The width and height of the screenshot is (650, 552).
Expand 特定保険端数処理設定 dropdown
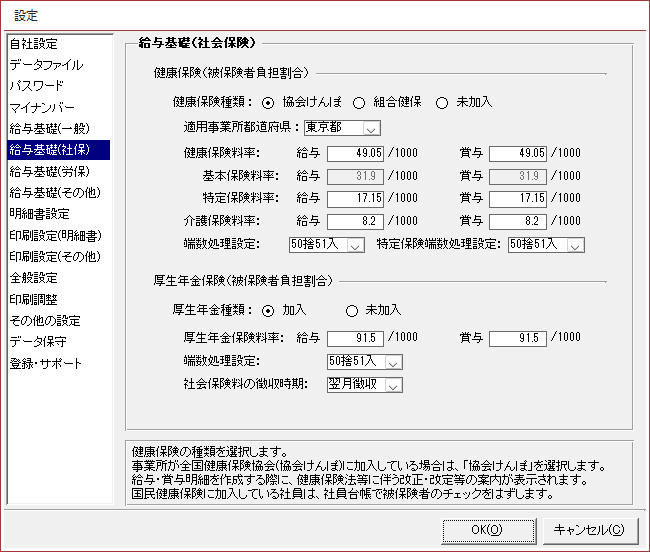click(x=546, y=245)
